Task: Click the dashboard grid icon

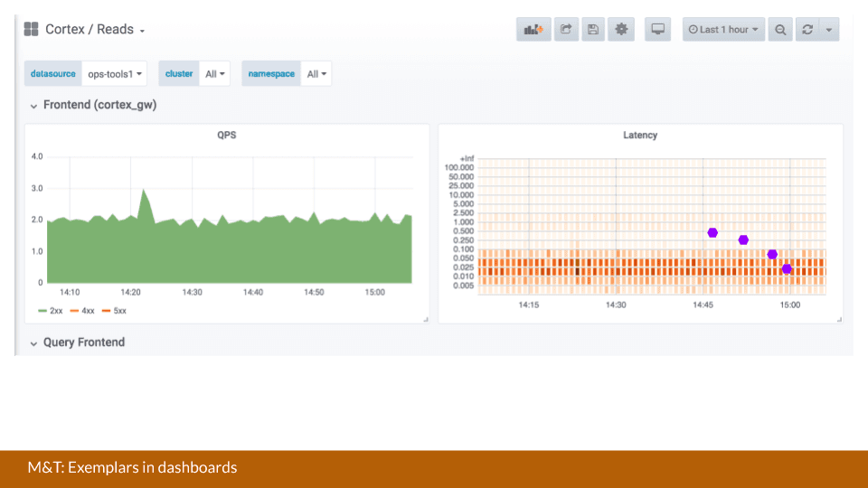Action: pyautogui.click(x=31, y=29)
